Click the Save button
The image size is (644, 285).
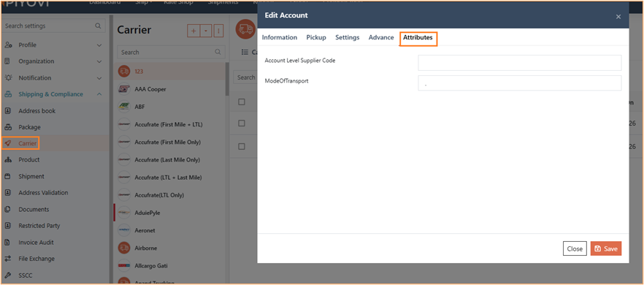(606, 248)
